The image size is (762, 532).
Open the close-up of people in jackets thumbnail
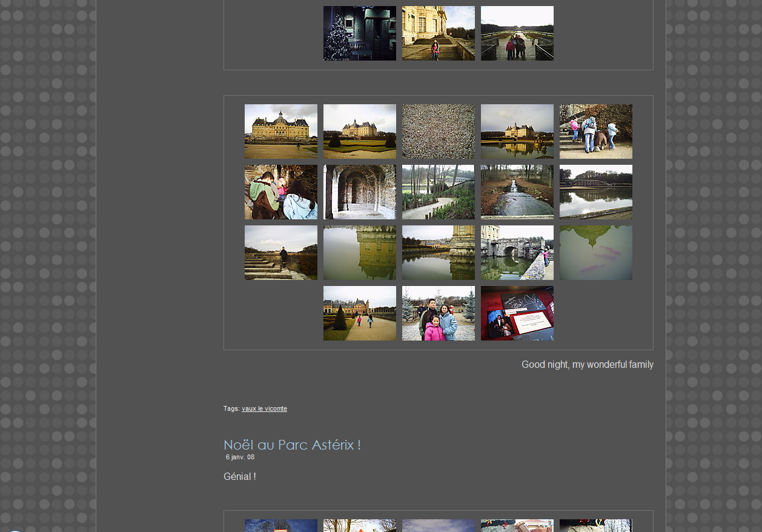coord(280,192)
